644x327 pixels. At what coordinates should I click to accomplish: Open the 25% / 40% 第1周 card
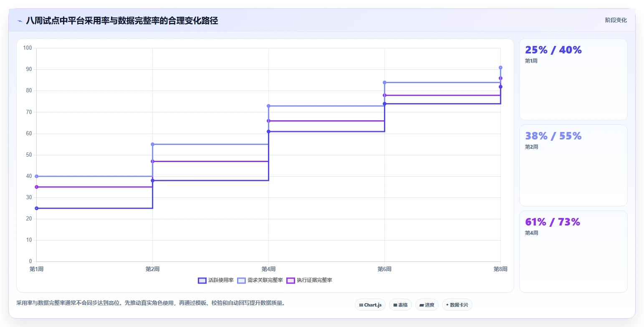click(573, 79)
